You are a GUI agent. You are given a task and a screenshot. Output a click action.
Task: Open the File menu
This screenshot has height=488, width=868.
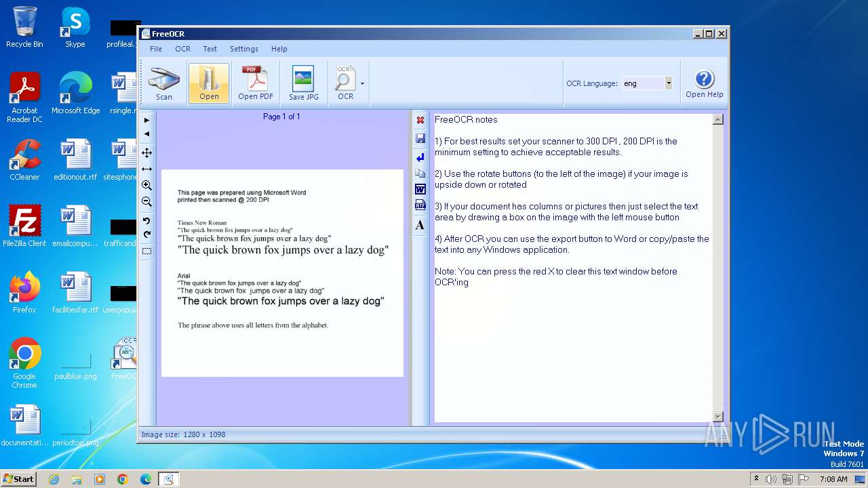(156, 49)
